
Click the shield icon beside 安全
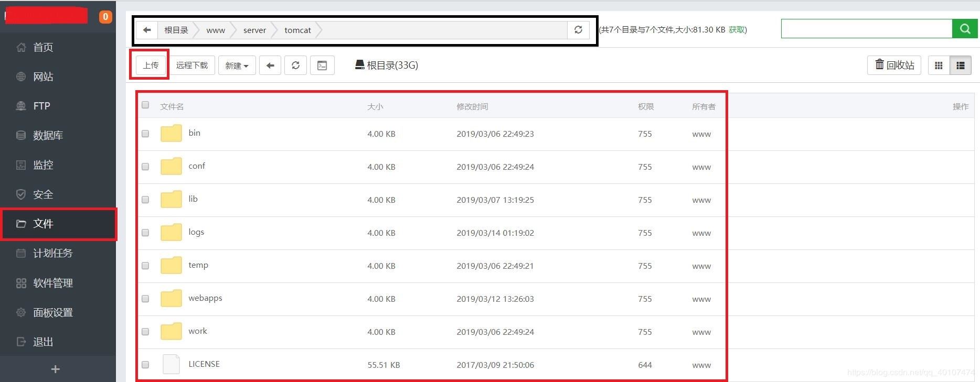(21, 194)
